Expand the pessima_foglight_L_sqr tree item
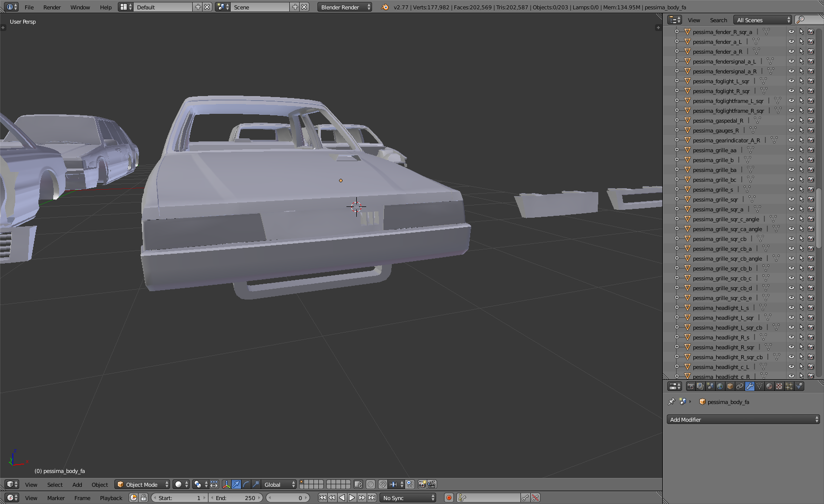 pyautogui.click(x=677, y=81)
